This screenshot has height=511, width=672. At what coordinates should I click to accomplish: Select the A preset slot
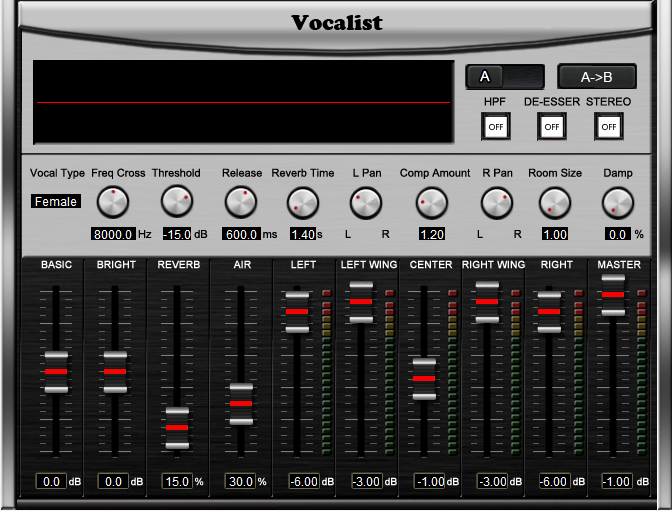505,77
